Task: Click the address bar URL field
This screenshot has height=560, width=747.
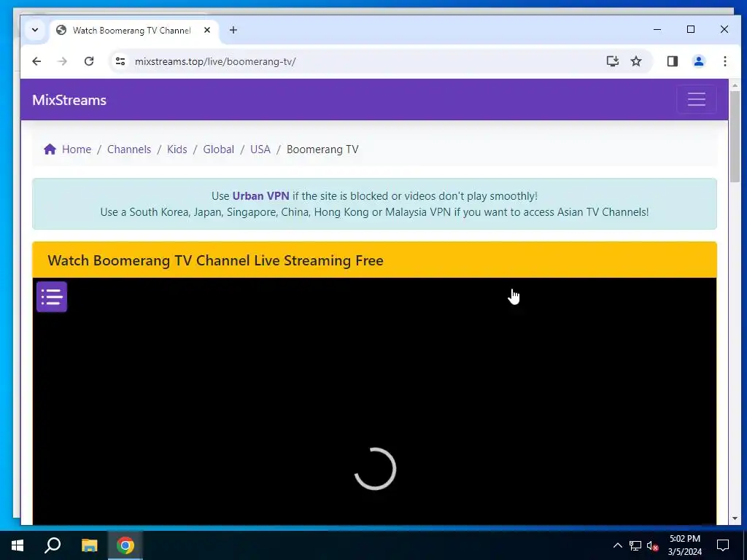Action: pyautogui.click(x=362, y=61)
